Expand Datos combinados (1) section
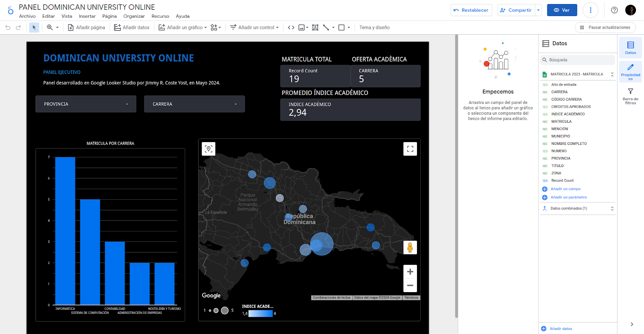The width and height of the screenshot is (644, 334). tap(612, 208)
